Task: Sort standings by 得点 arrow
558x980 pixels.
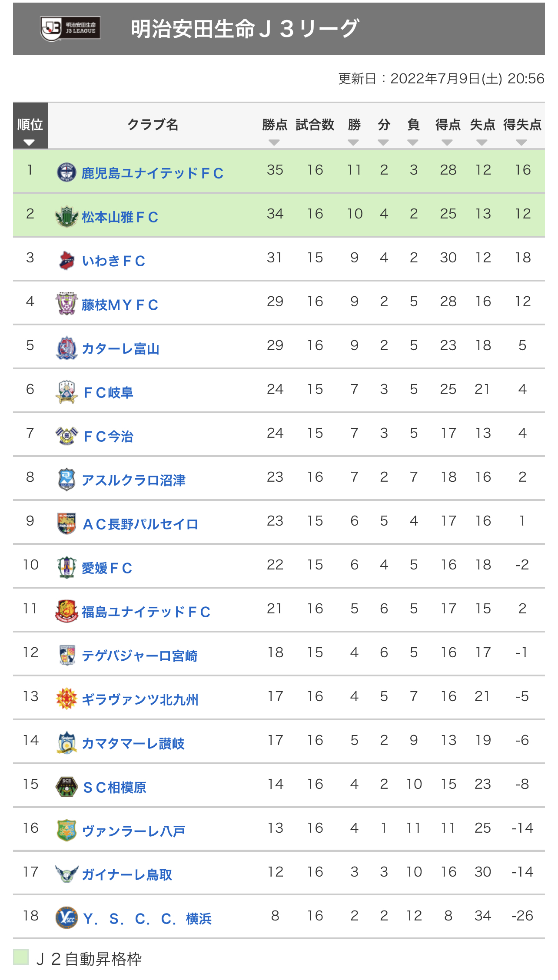Action: tap(447, 142)
